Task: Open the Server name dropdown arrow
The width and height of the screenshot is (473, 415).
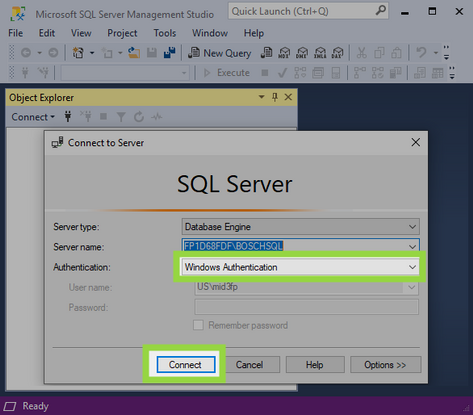Action: (x=412, y=247)
